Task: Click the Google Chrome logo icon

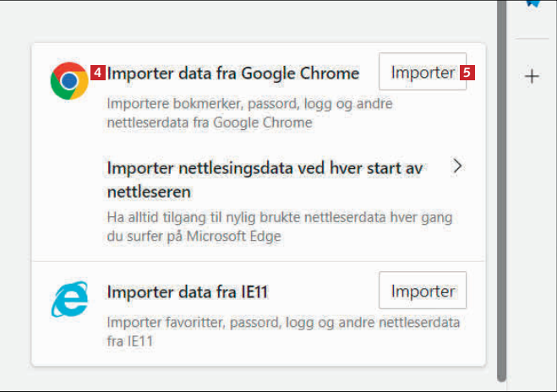Action: click(x=69, y=80)
